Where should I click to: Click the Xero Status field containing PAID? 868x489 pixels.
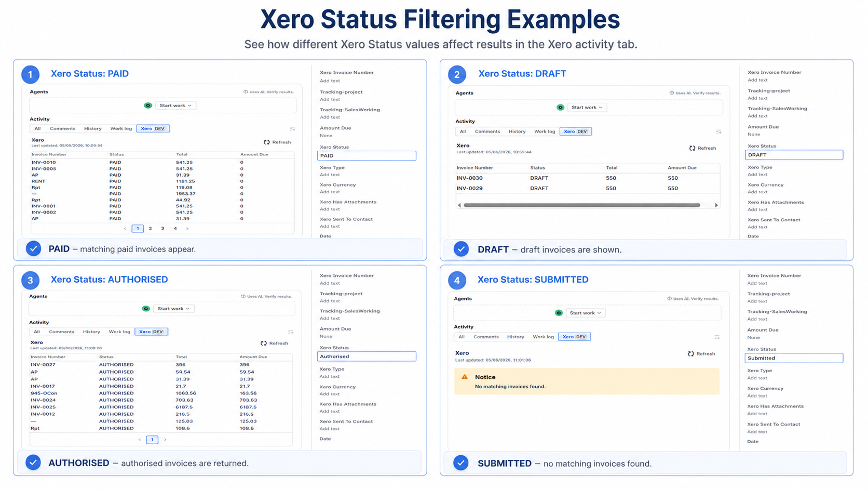point(367,156)
